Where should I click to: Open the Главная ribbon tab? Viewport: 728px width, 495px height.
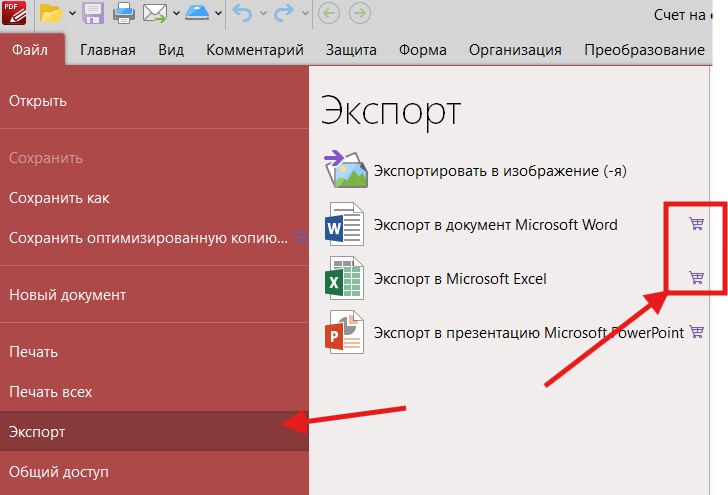tap(107, 50)
